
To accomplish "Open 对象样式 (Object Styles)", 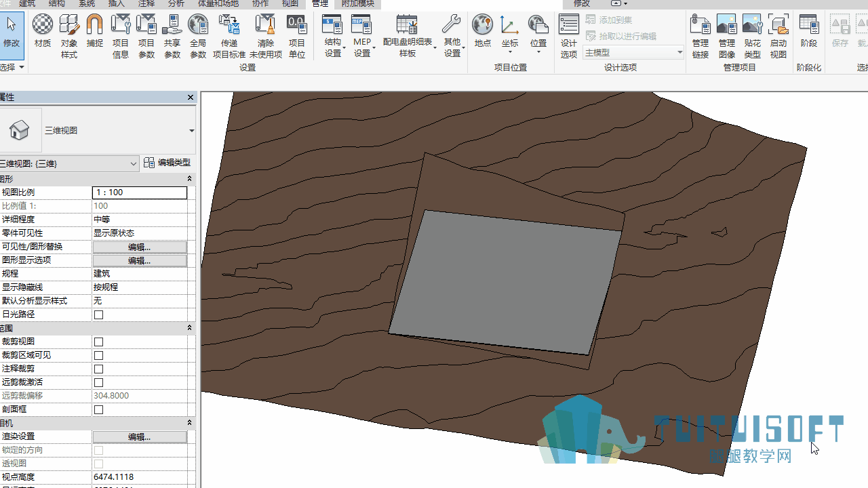I will (69, 37).
